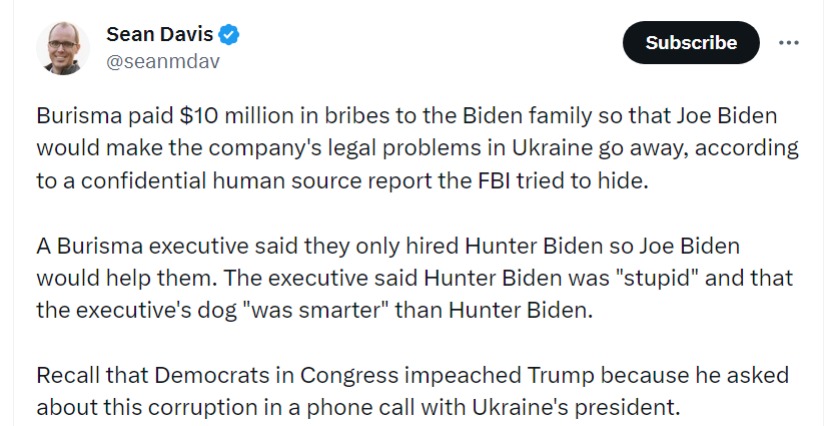Click the blue verified checkmark badge
Image resolution: width=826 pixels, height=426 pixels.
pos(230,35)
